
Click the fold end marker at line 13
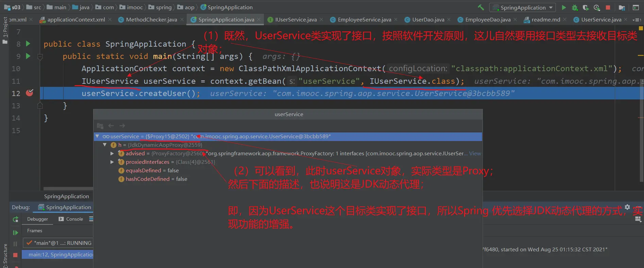(40, 105)
